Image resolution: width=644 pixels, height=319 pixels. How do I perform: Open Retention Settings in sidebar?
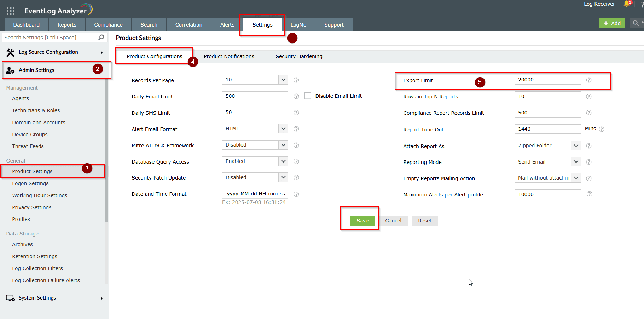35,256
